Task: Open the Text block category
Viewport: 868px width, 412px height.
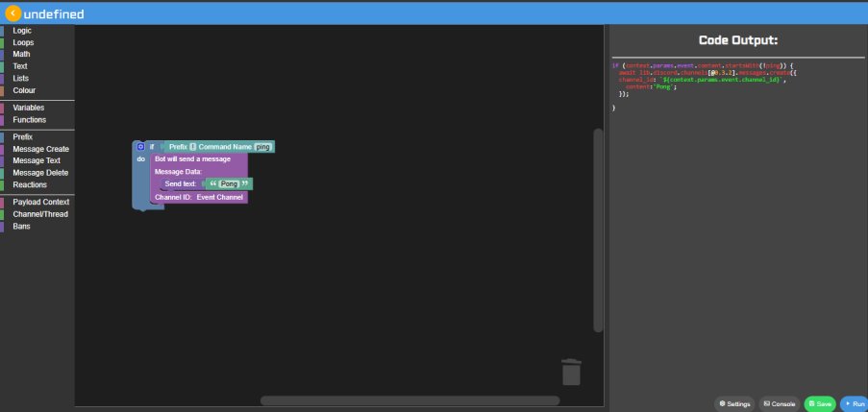Action: [20, 66]
